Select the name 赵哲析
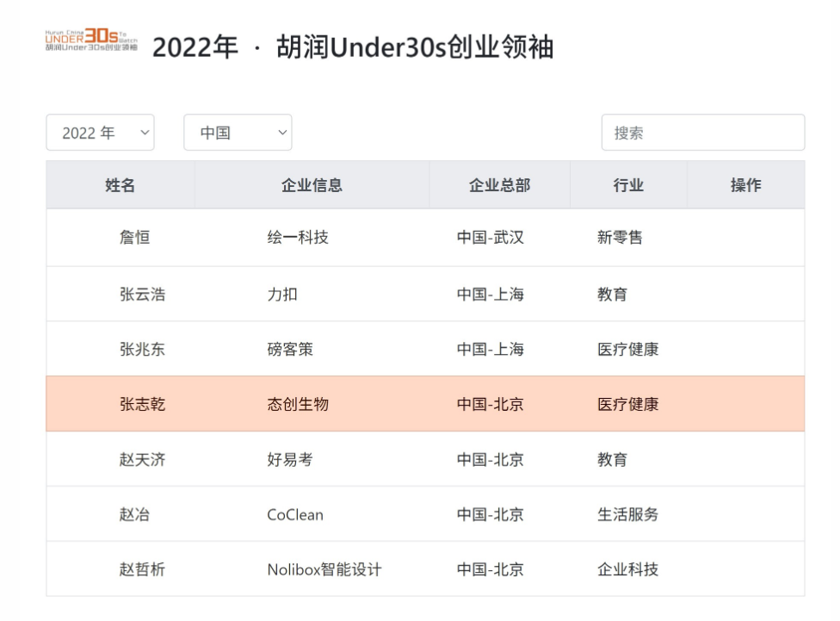 point(143,569)
